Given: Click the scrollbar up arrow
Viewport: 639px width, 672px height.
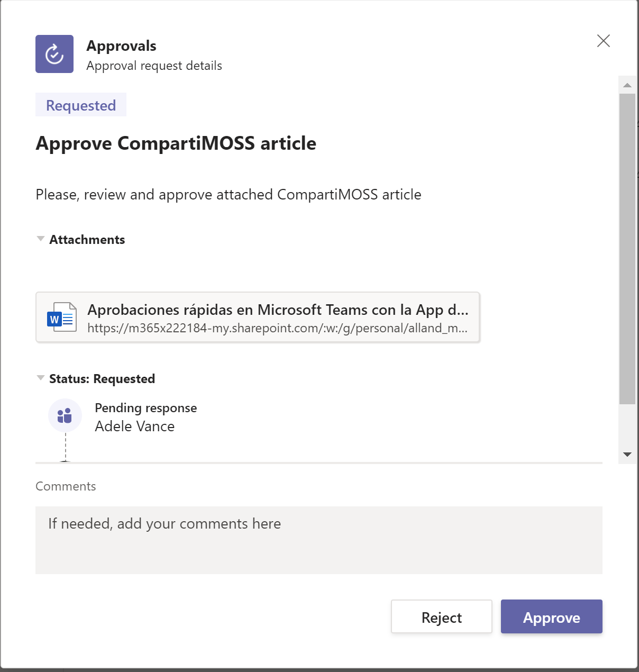Looking at the screenshot, I should [x=627, y=85].
